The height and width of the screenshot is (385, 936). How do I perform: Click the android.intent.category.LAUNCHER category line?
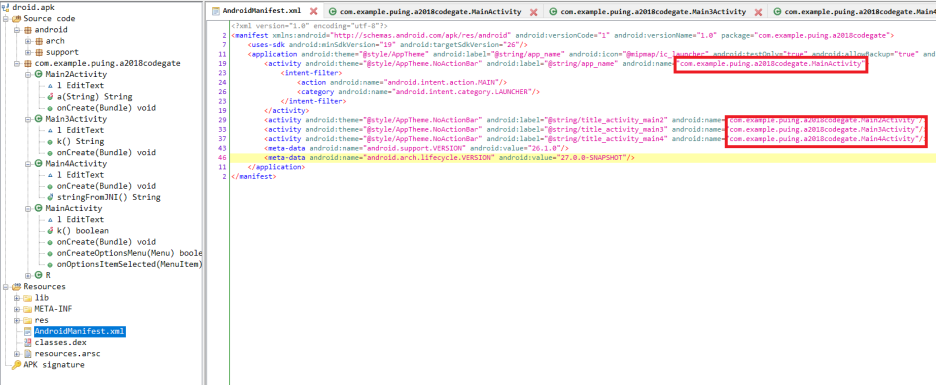[418, 92]
